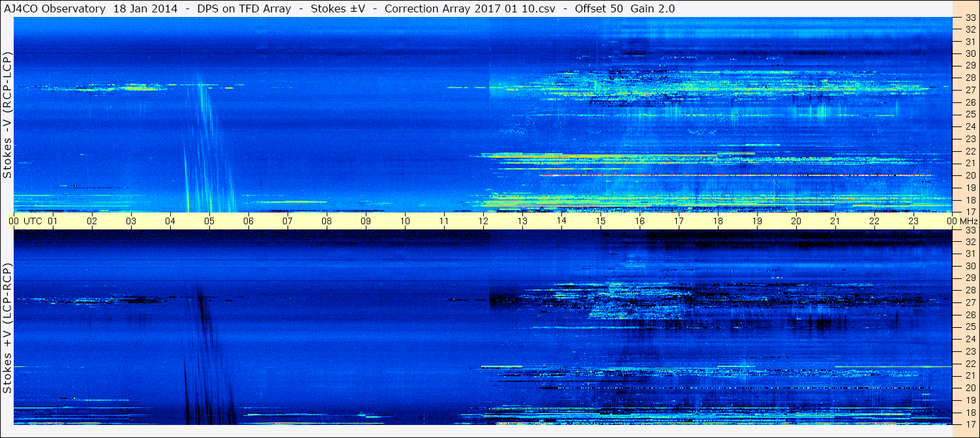Viewport: 980px width, 438px height.
Task: Select the 16 hour marker on time axis
Action: (640, 221)
